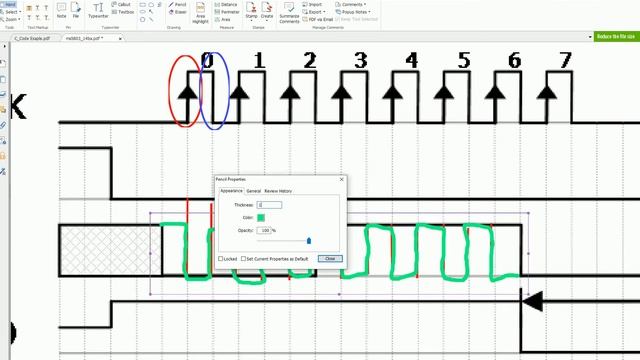Select the Area Highlight tool

[200, 13]
